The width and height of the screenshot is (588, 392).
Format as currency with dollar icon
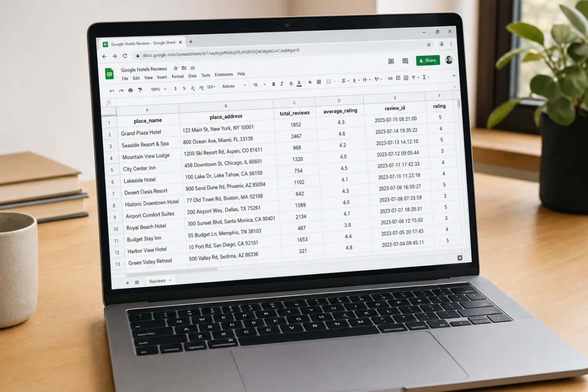pyautogui.click(x=176, y=89)
